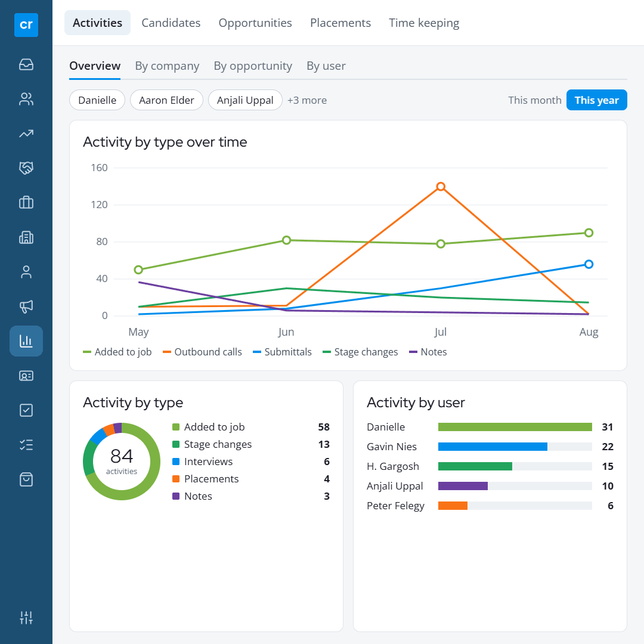The width and height of the screenshot is (644, 644).
Task: Open the inbox icon in sidebar
Action: [x=26, y=64]
